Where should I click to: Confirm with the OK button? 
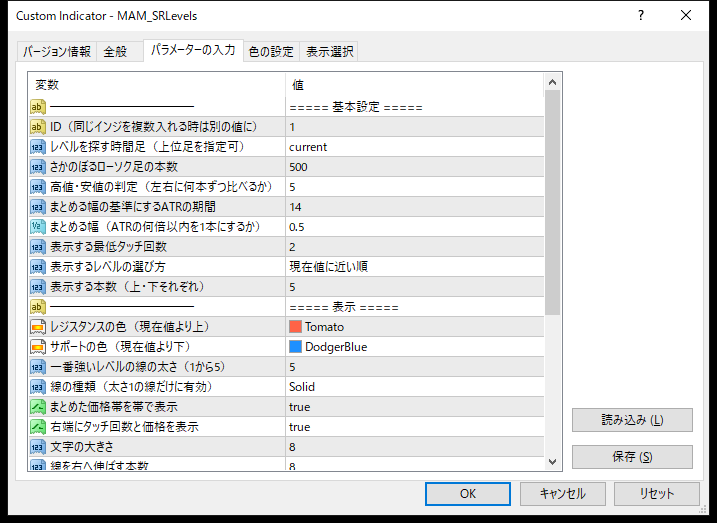coord(468,494)
